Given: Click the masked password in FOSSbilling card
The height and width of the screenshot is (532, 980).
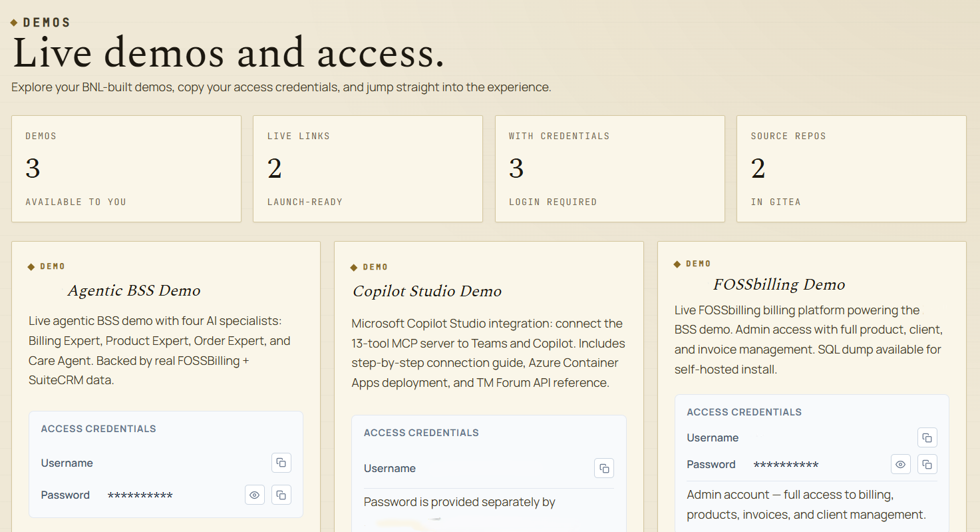Looking at the screenshot, I should click(786, 465).
